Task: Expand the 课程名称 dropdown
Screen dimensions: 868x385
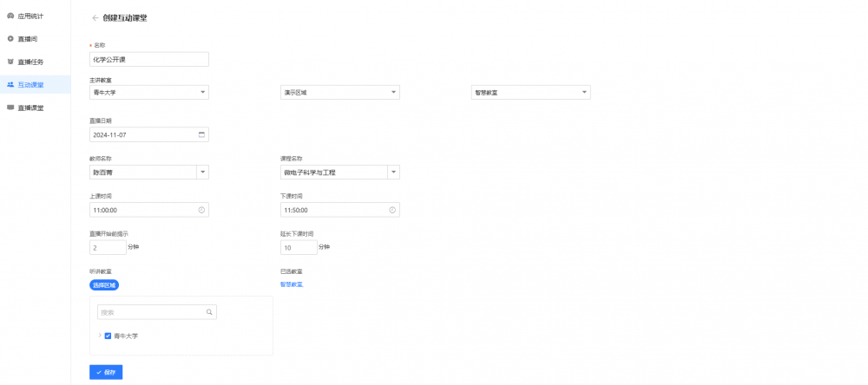Action: [393, 173]
